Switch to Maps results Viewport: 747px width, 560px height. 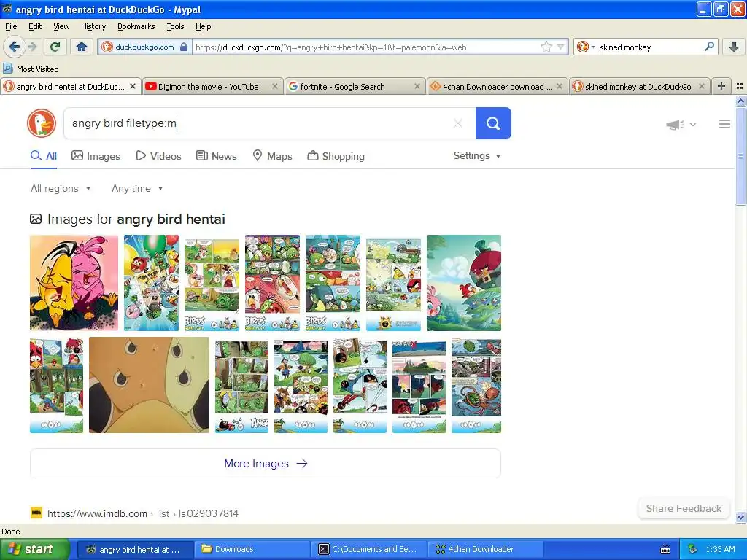click(272, 156)
